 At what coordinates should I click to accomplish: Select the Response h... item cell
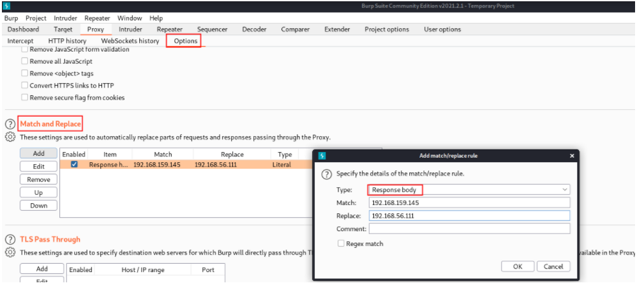[109, 164]
